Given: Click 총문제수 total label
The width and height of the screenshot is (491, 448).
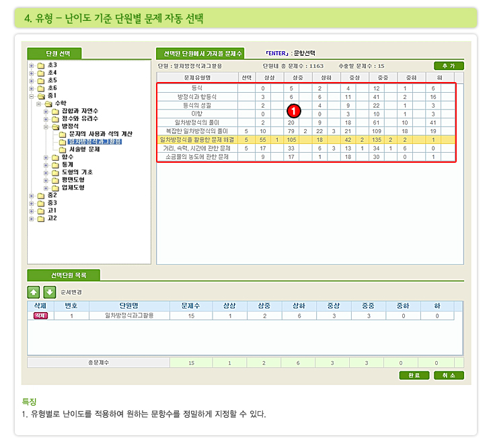Looking at the screenshot, I should pos(99,363).
